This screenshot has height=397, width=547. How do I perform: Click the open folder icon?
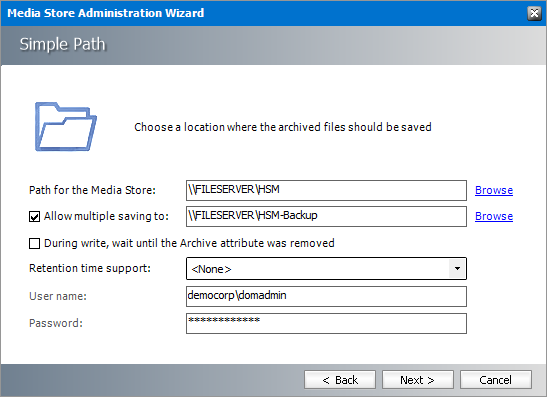pos(66,127)
